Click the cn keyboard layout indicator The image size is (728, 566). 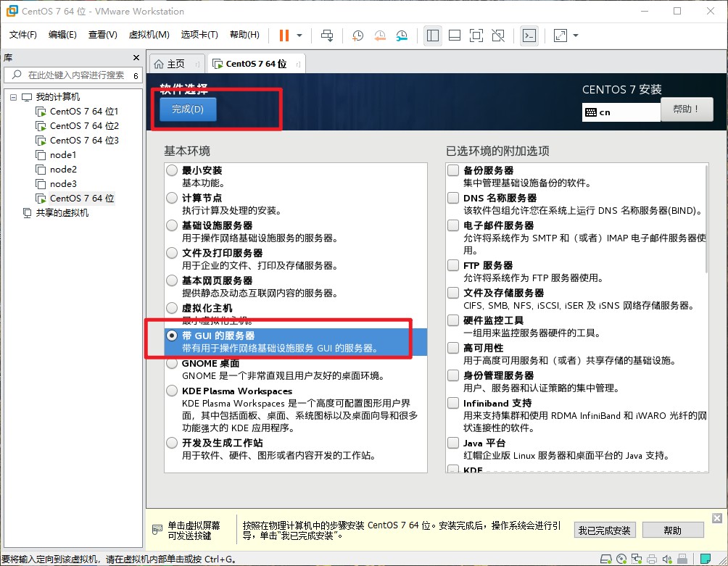[621, 112]
